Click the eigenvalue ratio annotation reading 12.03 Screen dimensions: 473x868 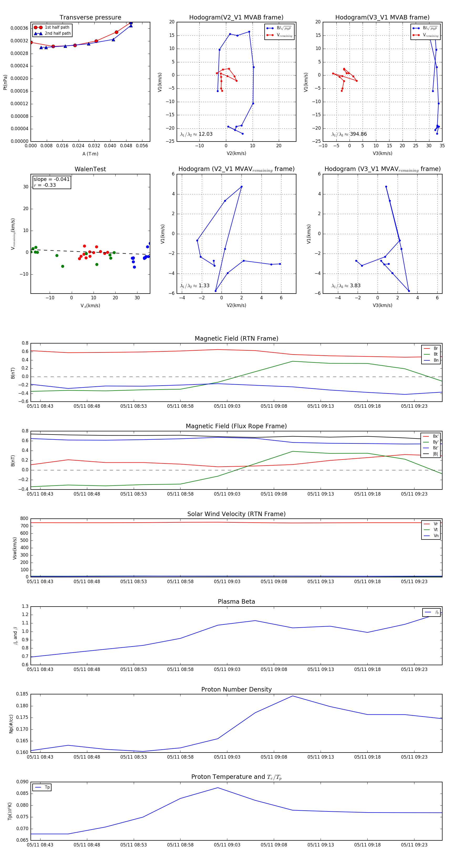point(196,134)
